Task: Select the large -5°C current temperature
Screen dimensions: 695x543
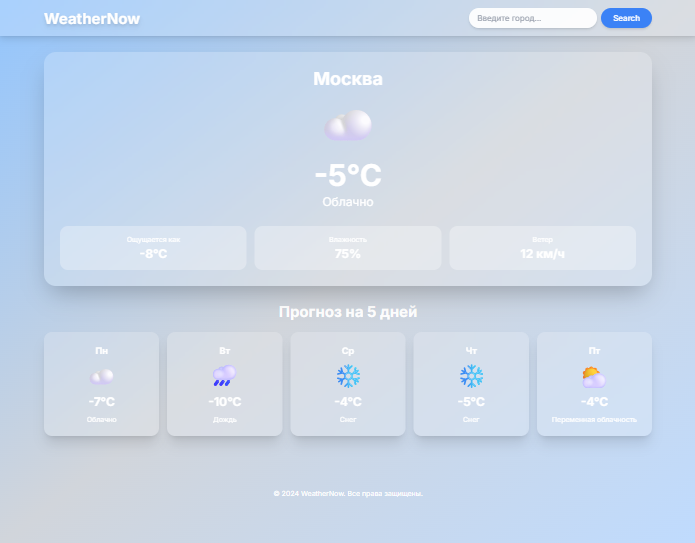Action: 347,175
